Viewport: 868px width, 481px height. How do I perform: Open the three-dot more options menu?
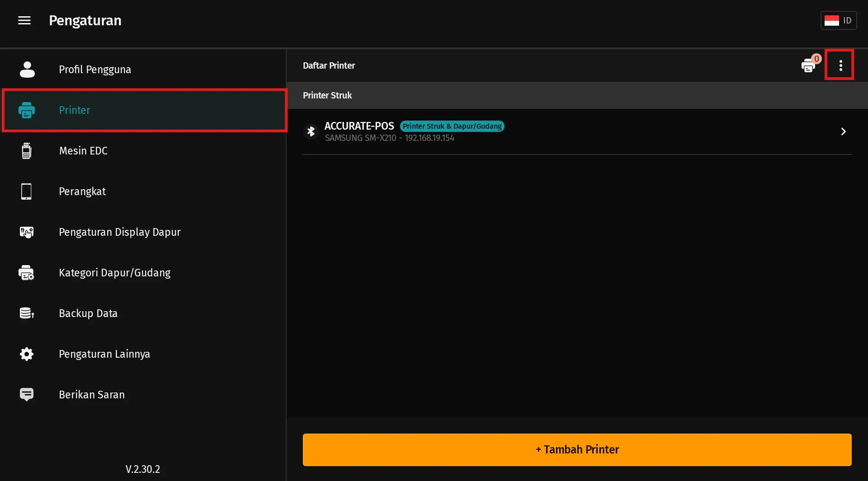point(840,65)
